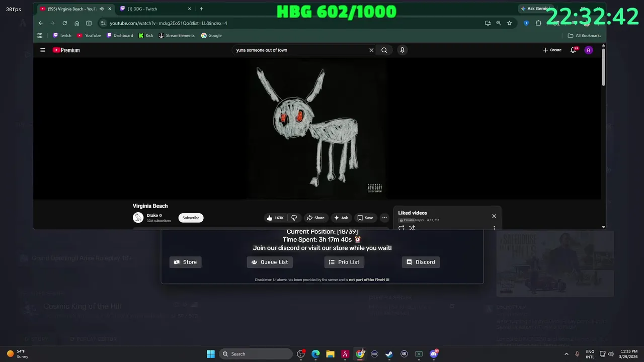Mute the YouTube tab audio icon
The width and height of the screenshot is (644, 362).
click(102, 9)
